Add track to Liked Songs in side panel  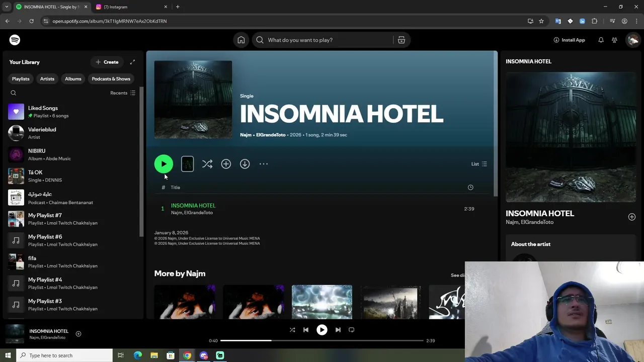pos(632,217)
